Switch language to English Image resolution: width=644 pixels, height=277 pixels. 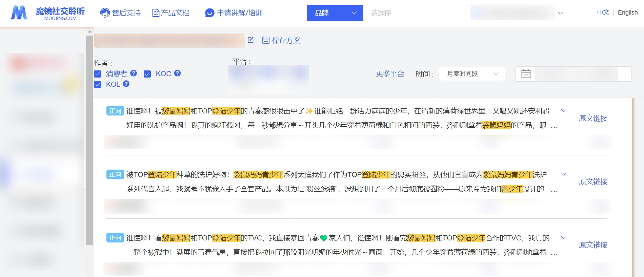tap(627, 13)
